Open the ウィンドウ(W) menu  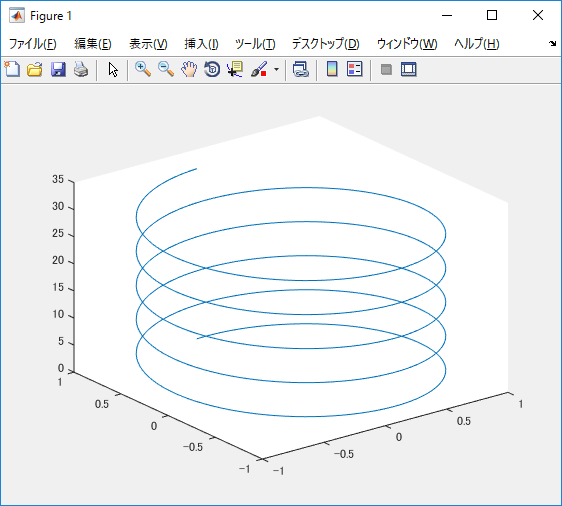[407, 44]
